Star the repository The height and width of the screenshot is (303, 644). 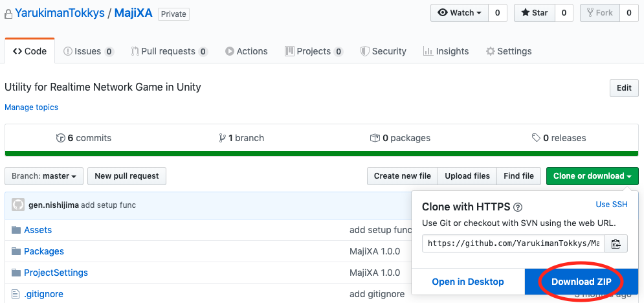click(535, 13)
